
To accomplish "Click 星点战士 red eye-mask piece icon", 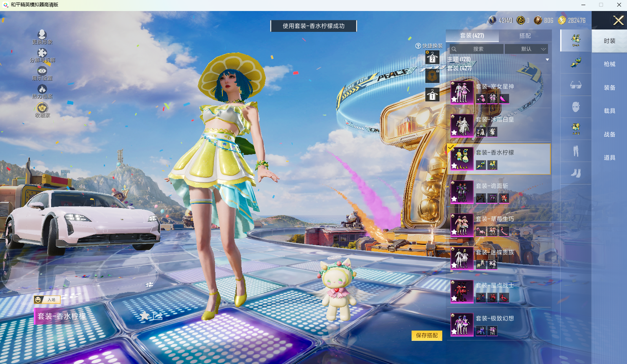I will (504, 298).
